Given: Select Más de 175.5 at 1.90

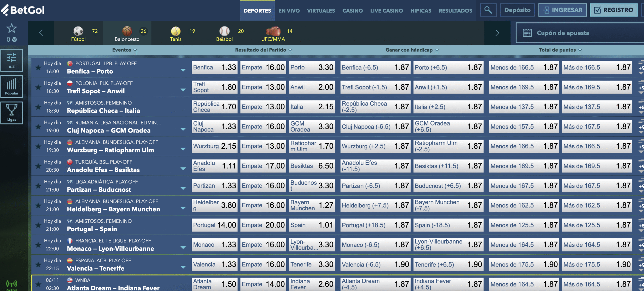Looking at the screenshot, I should click(x=597, y=264).
